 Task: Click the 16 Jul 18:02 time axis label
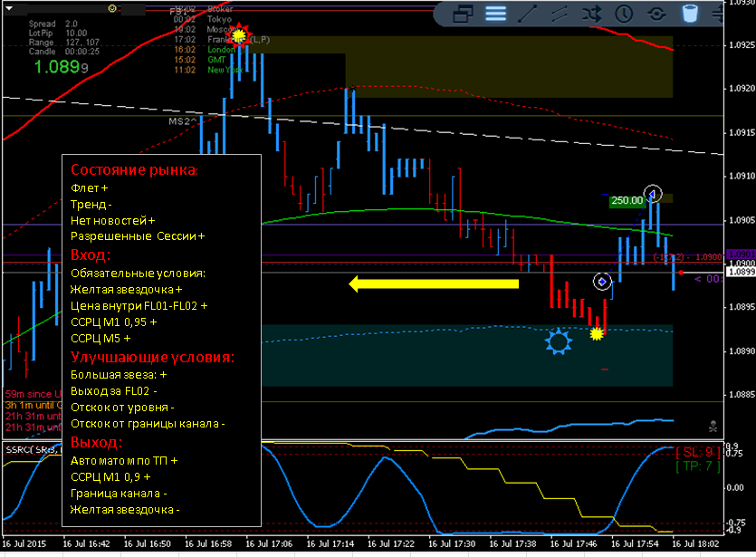point(695,544)
